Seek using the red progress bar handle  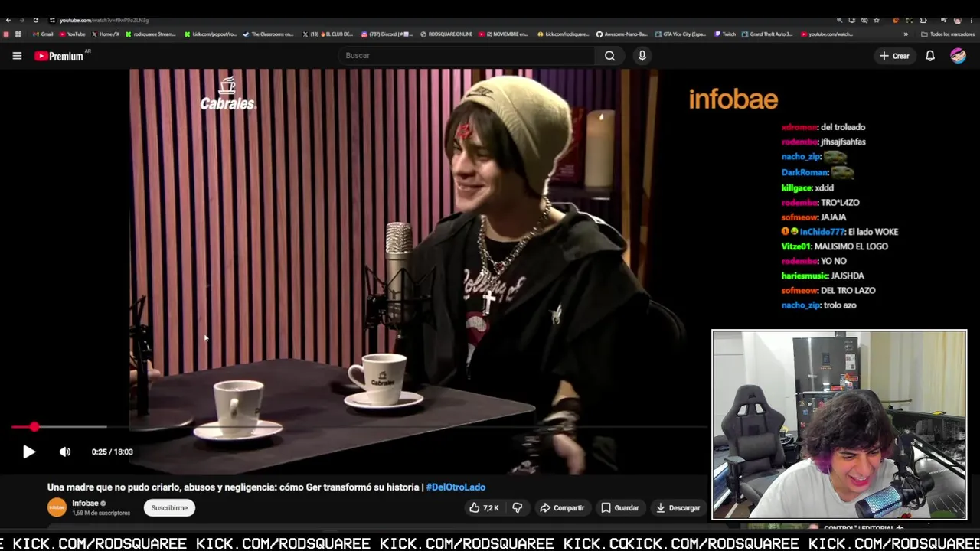pyautogui.click(x=34, y=427)
